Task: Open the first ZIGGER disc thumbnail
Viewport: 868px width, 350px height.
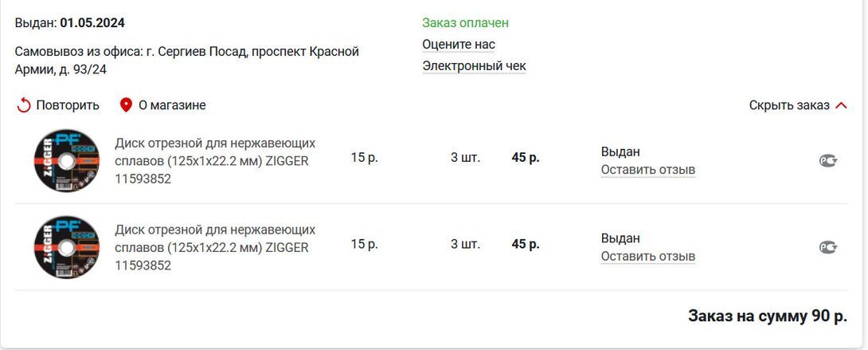Action: coord(67,161)
